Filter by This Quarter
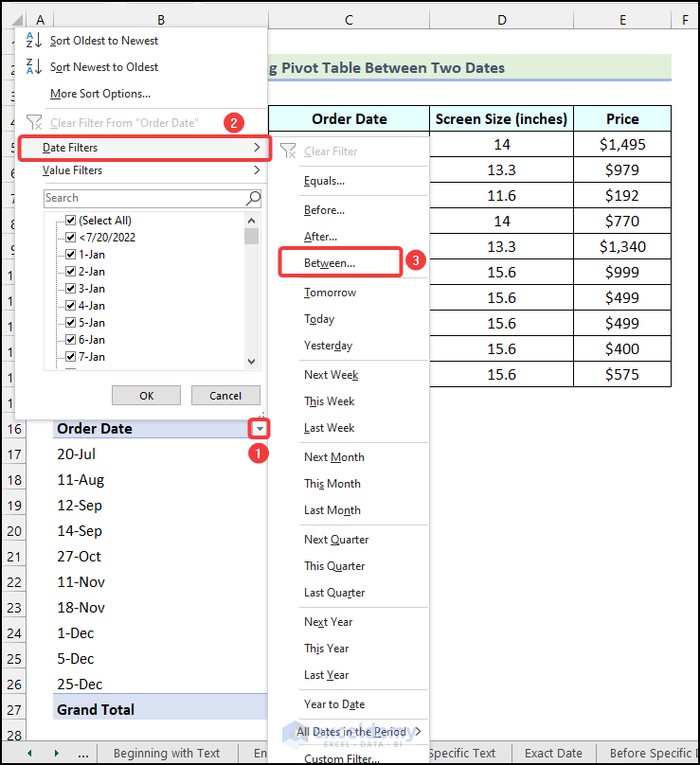700x765 pixels. (334, 566)
